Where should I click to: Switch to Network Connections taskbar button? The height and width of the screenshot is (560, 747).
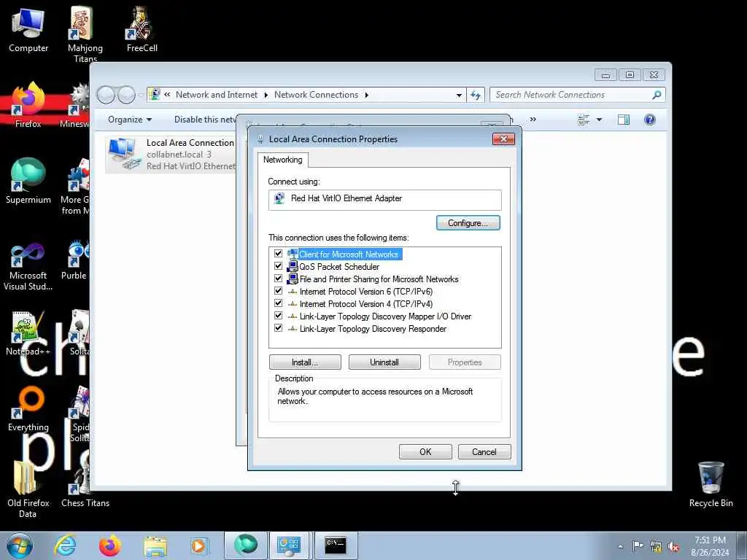pyautogui.click(x=289, y=545)
